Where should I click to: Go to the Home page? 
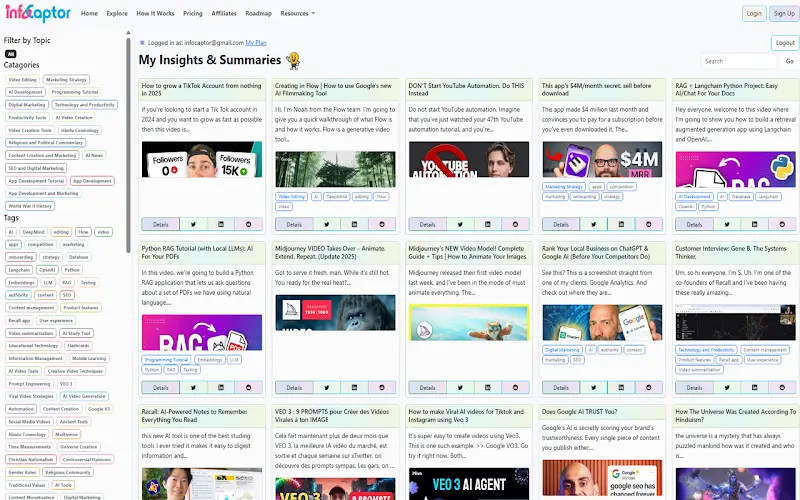(89, 13)
